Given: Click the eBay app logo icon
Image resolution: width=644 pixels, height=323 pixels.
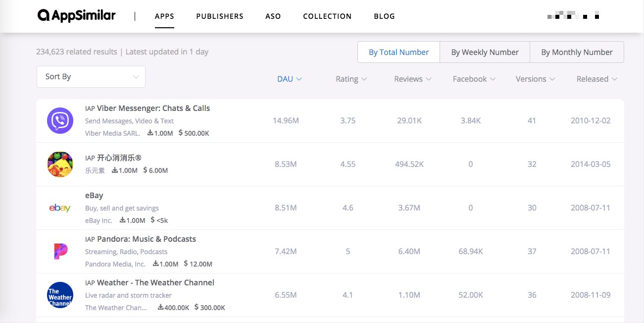Looking at the screenshot, I should [x=60, y=208].
